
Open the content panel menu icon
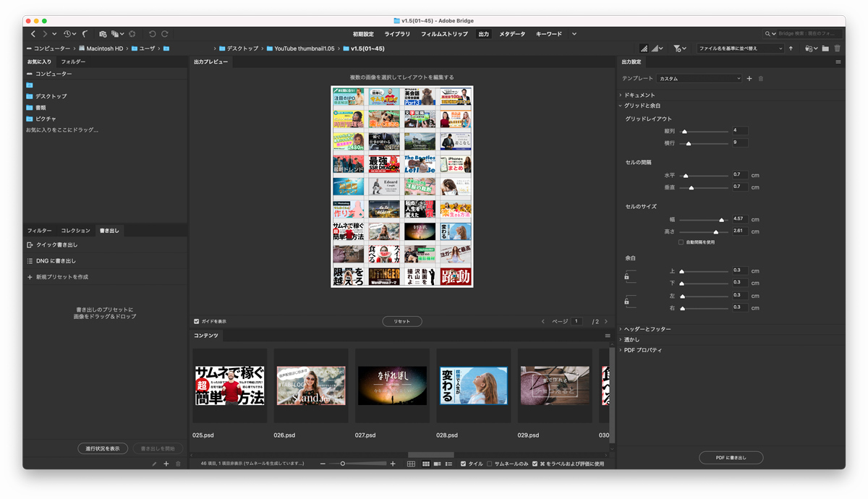pyautogui.click(x=608, y=336)
